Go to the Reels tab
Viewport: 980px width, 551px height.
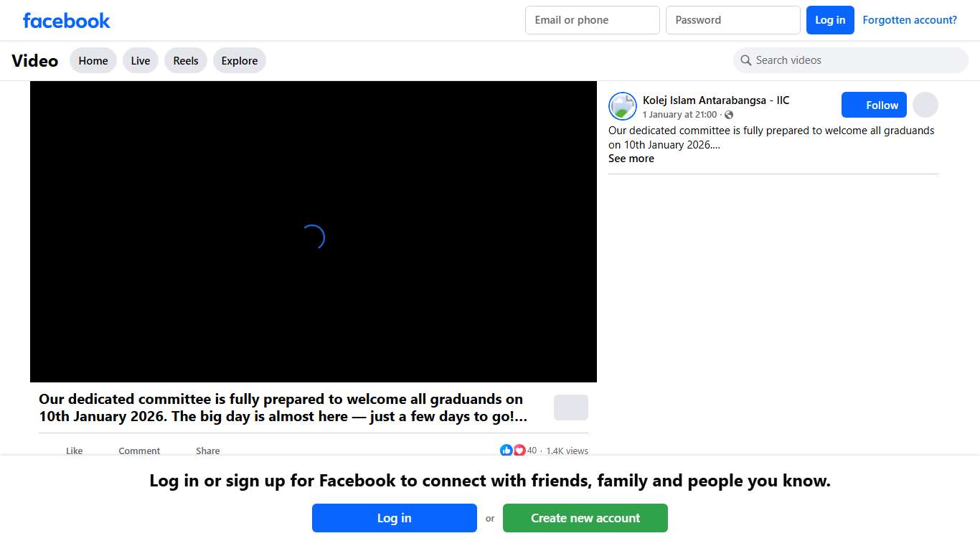(x=186, y=60)
